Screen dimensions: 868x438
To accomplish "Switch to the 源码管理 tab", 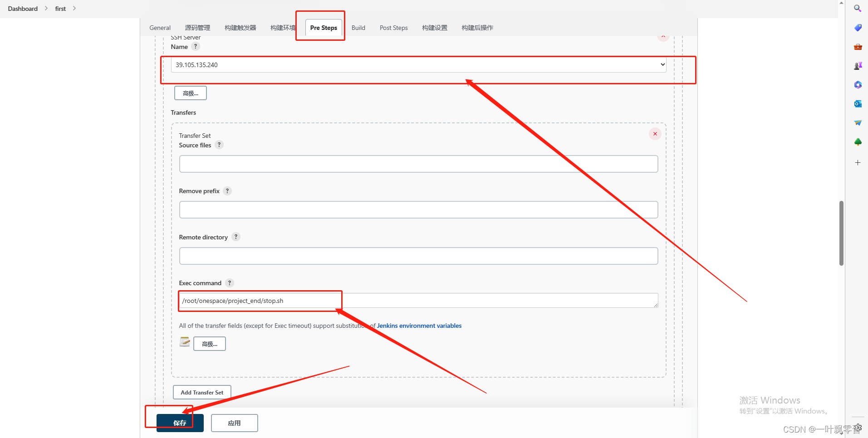I will coord(197,28).
